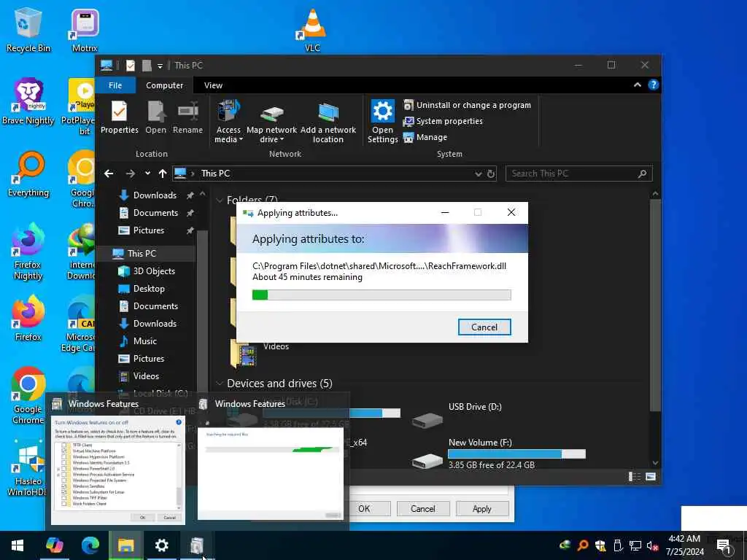Click the Back arrow in Explorer

[x=109, y=174]
